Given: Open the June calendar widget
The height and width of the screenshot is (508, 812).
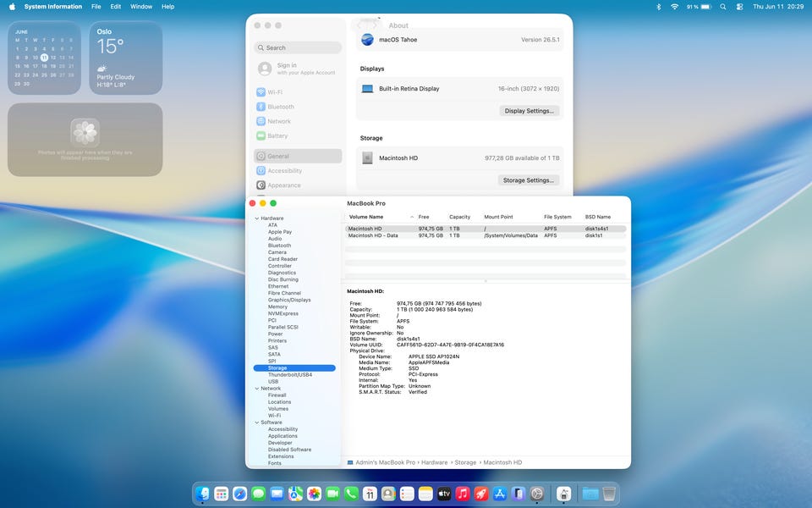Looking at the screenshot, I should 44,58.
